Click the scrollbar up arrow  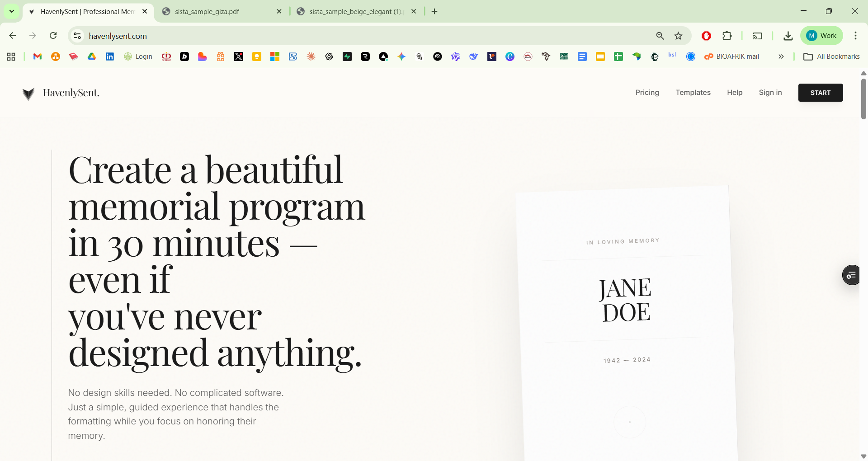[863, 73]
